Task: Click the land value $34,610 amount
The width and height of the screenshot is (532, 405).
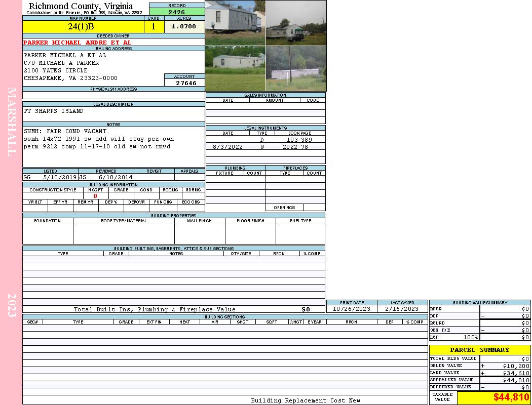Action: pos(516,373)
